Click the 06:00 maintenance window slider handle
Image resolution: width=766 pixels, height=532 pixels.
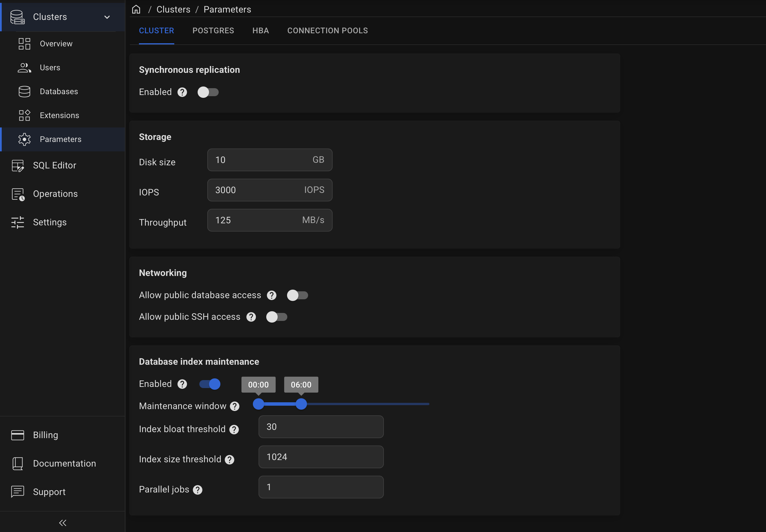click(x=301, y=404)
